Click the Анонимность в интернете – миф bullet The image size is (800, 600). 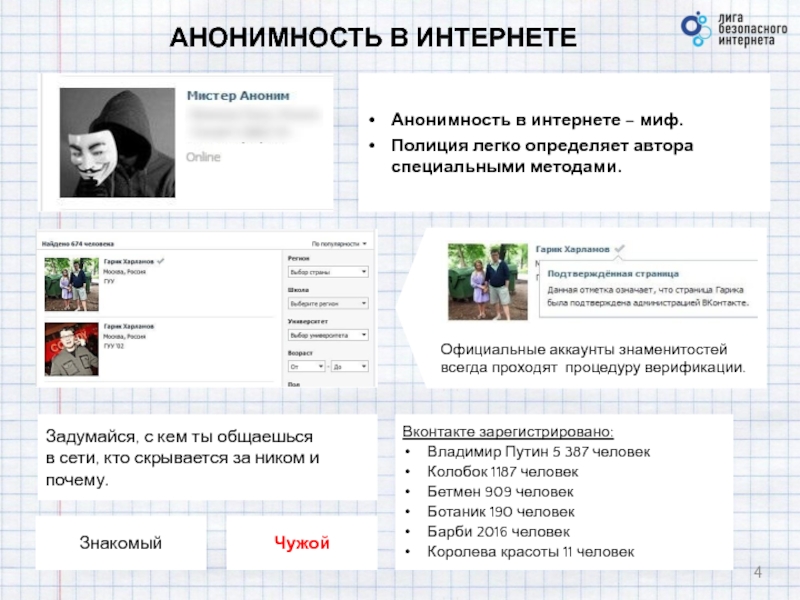pos(537,120)
